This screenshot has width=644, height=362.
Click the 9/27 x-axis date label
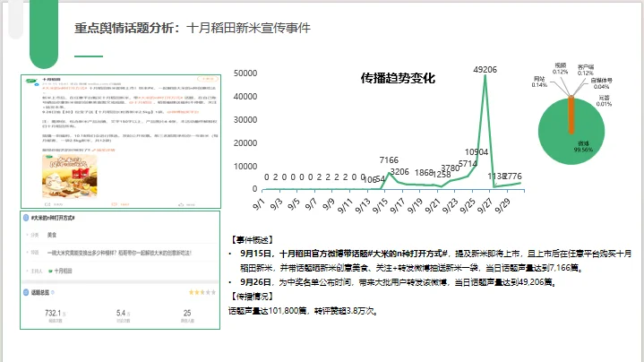pos(484,206)
